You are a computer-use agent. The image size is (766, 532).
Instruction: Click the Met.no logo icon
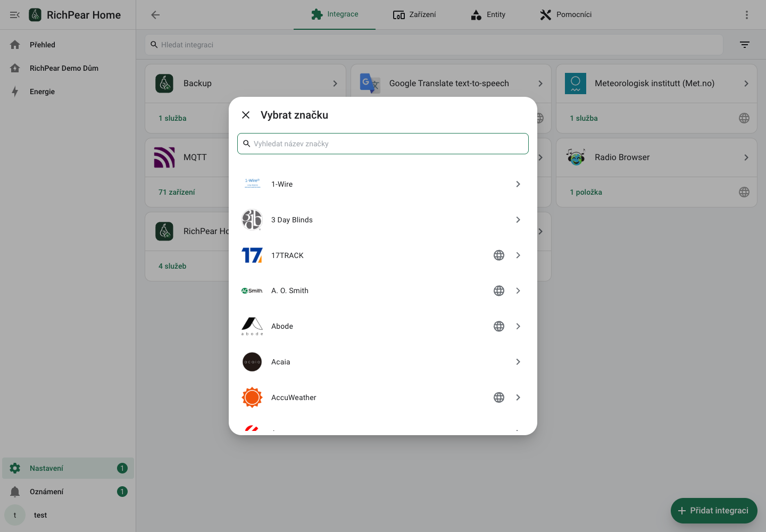point(576,84)
